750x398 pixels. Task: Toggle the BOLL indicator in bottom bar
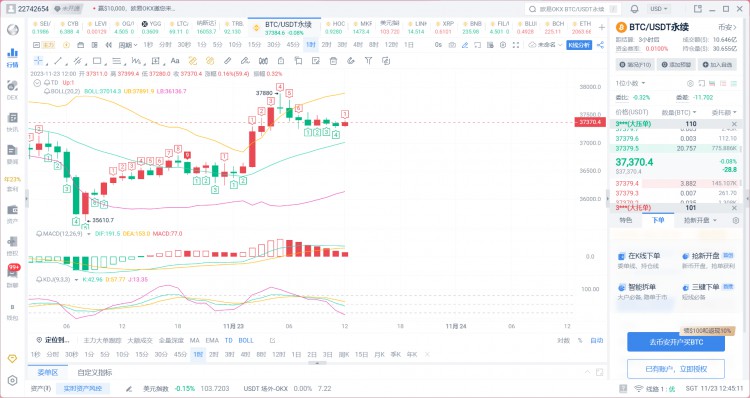pos(246,341)
